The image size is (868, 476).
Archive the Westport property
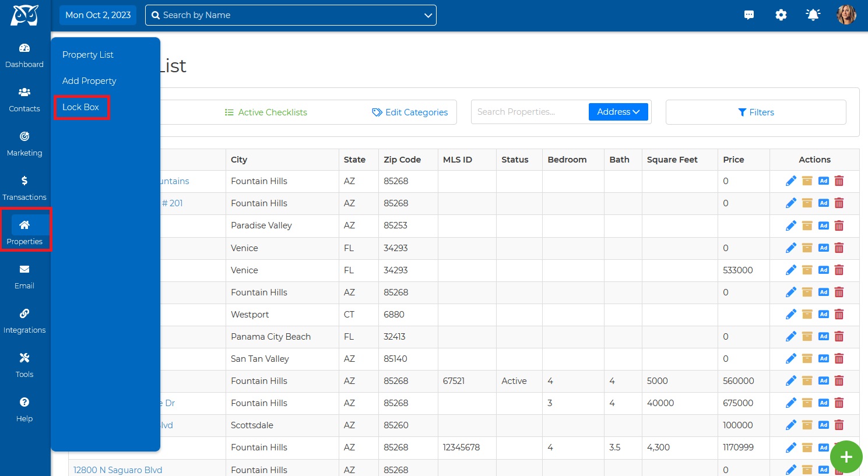[807, 315]
